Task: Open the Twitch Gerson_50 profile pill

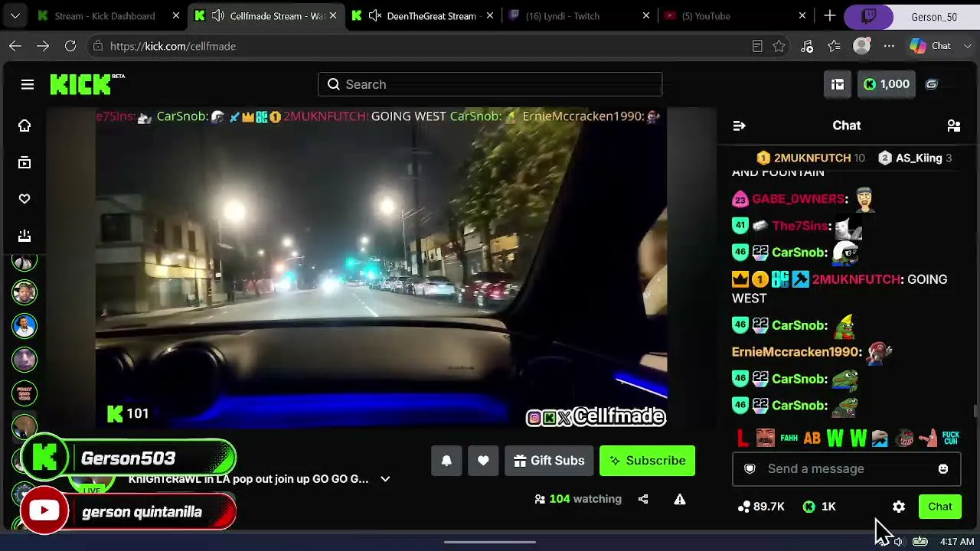Action: 911,16
